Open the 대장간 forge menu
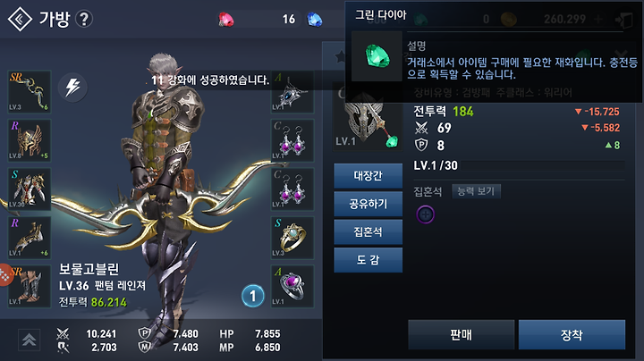This screenshot has height=361, width=644. (x=368, y=176)
